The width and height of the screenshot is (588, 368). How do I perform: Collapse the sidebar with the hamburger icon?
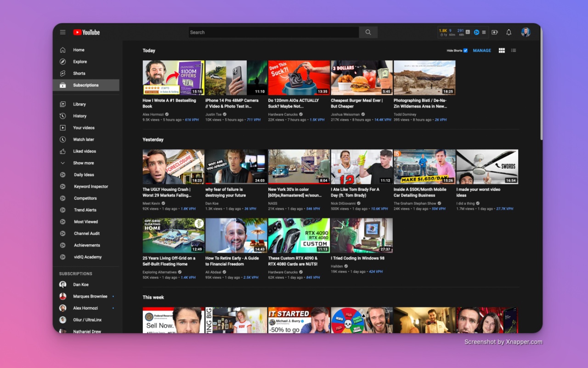63,32
